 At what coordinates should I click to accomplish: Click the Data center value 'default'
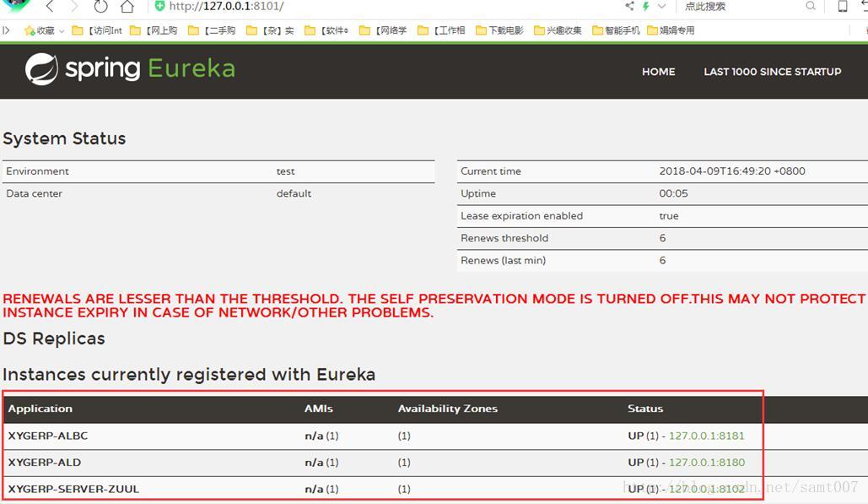tap(294, 193)
